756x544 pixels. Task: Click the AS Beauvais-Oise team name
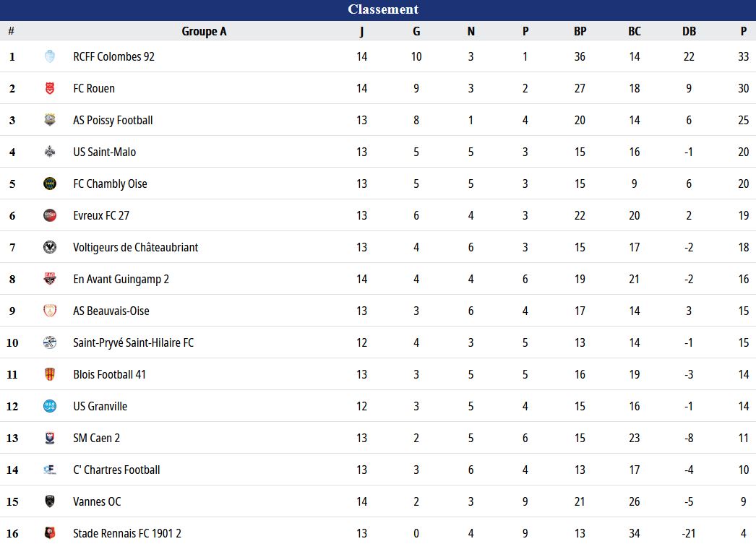coord(111,311)
